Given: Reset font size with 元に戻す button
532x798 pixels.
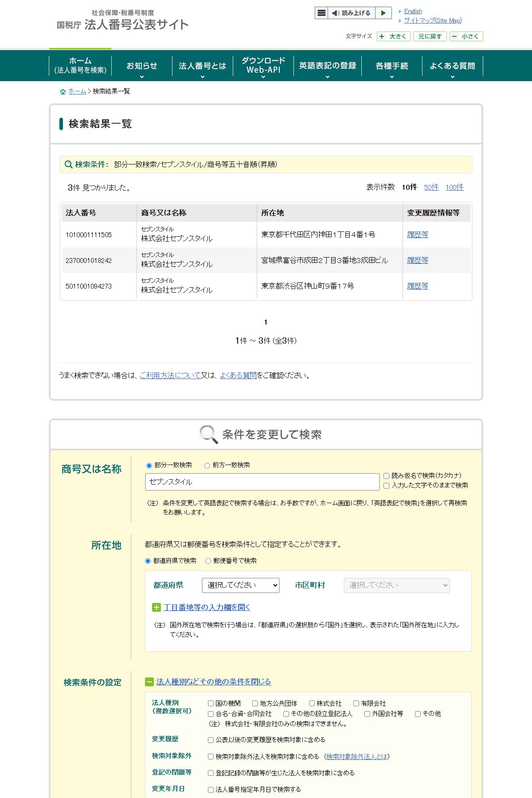Looking at the screenshot, I should tap(430, 36).
